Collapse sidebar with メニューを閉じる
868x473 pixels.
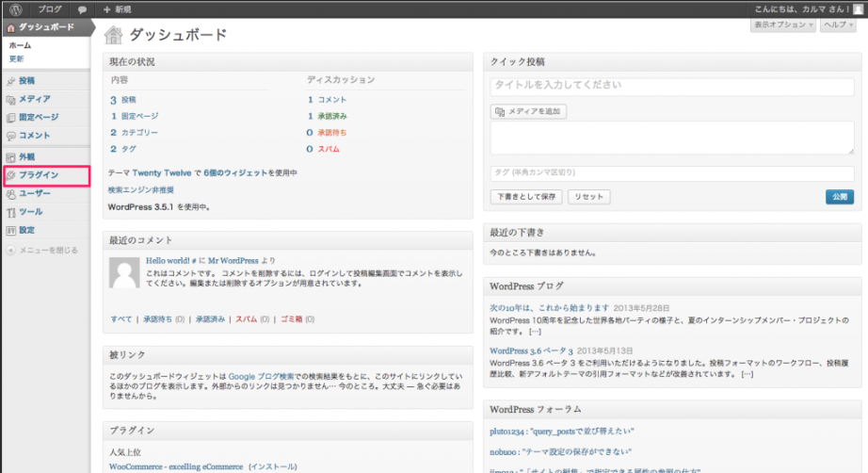[49, 251]
